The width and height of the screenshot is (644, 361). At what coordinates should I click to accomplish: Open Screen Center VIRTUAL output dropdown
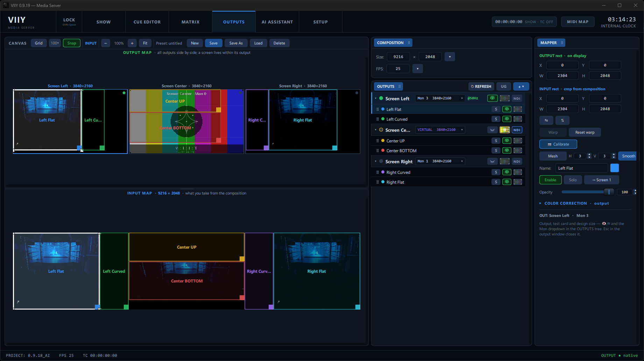coord(440,130)
